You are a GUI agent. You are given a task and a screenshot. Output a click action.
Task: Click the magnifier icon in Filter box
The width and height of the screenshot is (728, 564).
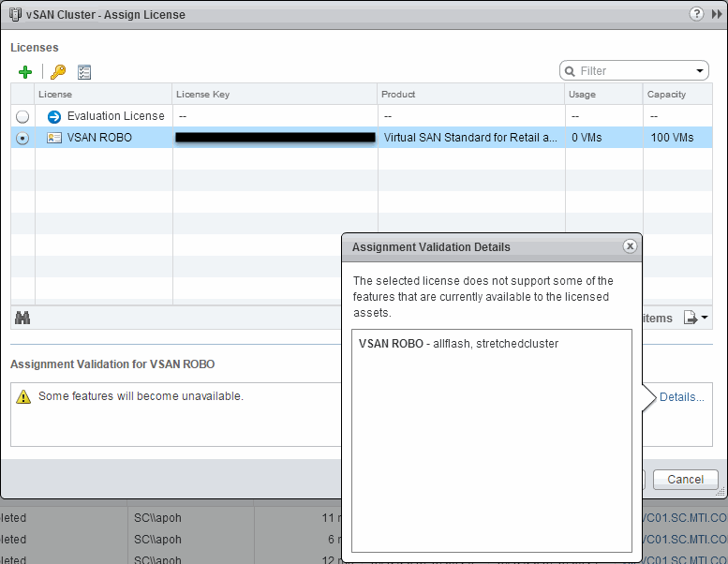570,71
